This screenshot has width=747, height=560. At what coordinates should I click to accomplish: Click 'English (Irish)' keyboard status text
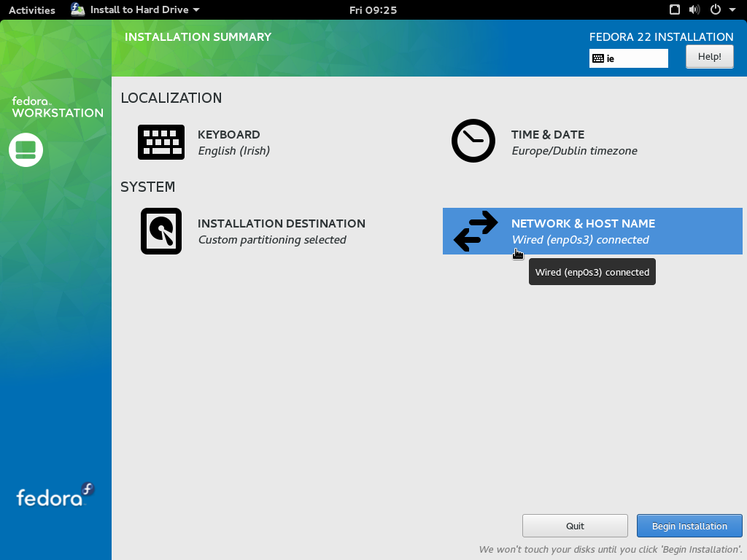point(234,151)
